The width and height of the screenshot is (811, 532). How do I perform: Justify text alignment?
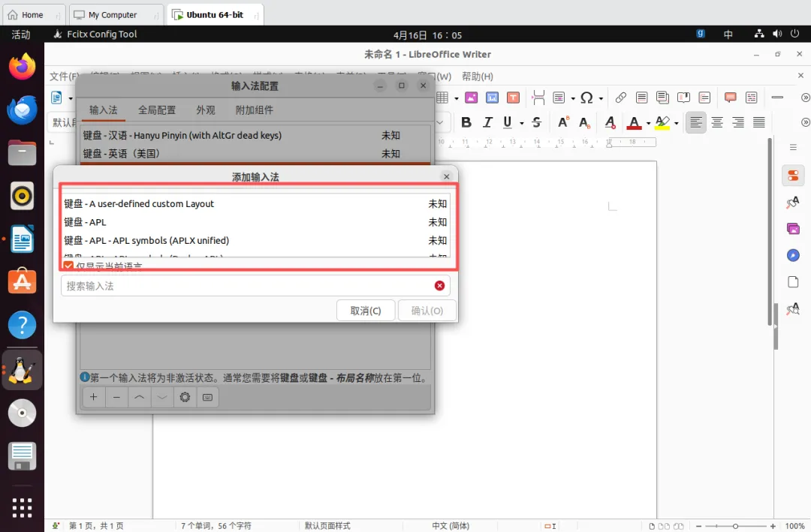[758, 122]
